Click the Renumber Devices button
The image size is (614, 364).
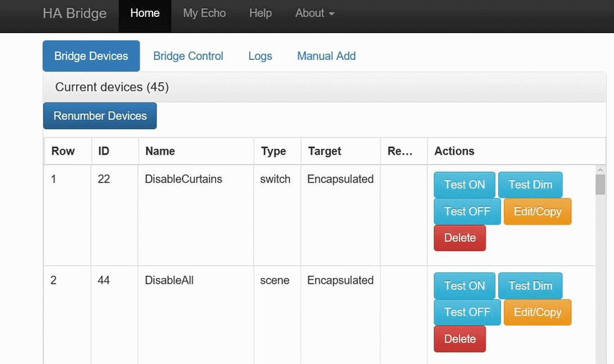click(100, 116)
